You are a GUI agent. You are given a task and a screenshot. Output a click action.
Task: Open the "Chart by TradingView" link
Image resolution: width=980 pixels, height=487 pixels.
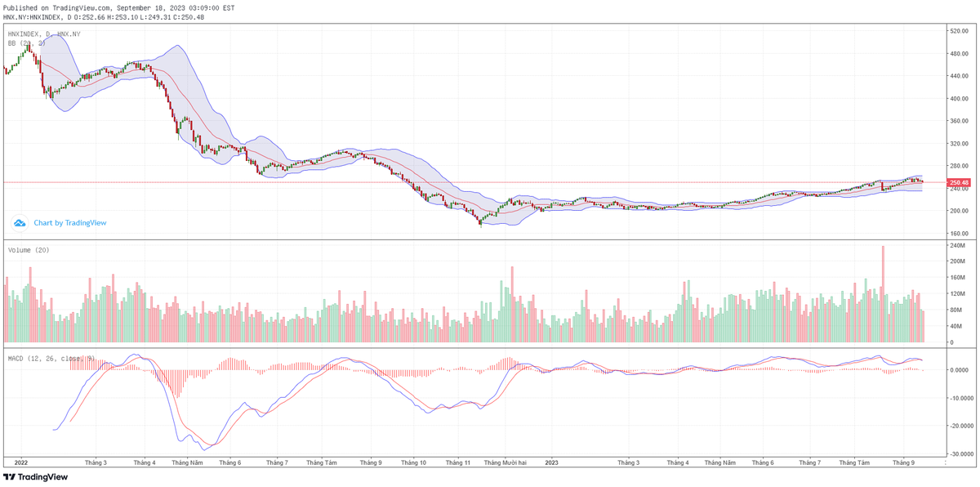pyautogui.click(x=69, y=222)
